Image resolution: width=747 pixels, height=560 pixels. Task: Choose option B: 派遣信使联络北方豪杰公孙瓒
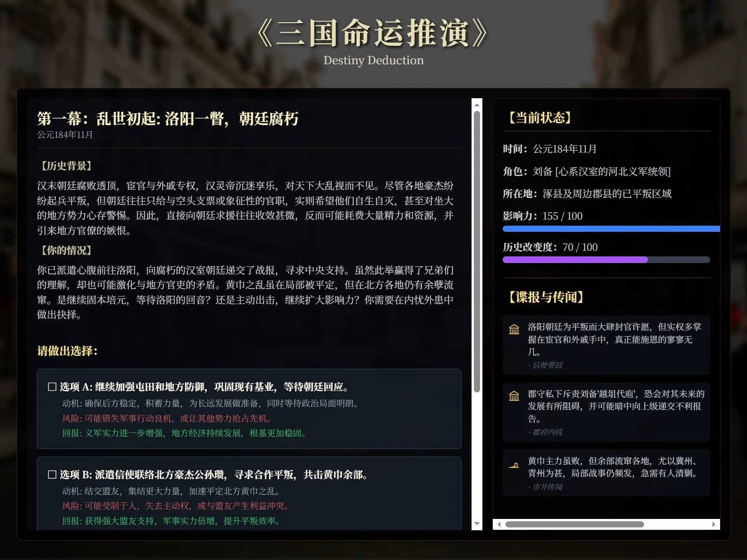point(249,493)
